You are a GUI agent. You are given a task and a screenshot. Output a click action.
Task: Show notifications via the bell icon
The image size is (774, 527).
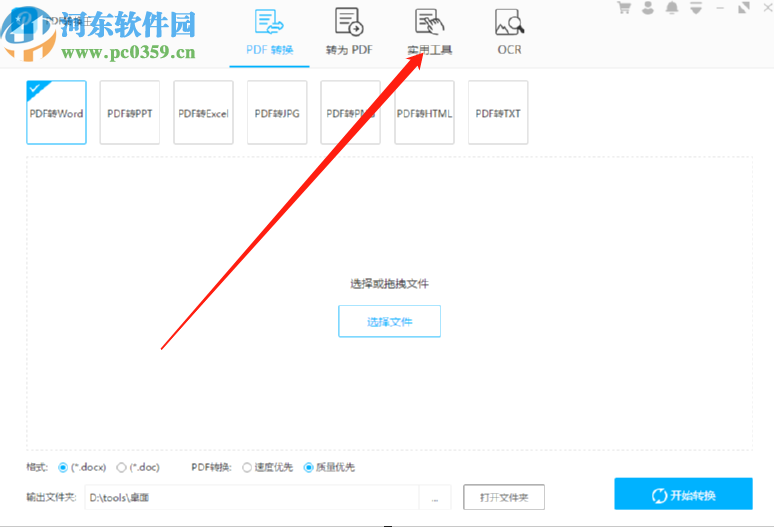(x=672, y=8)
